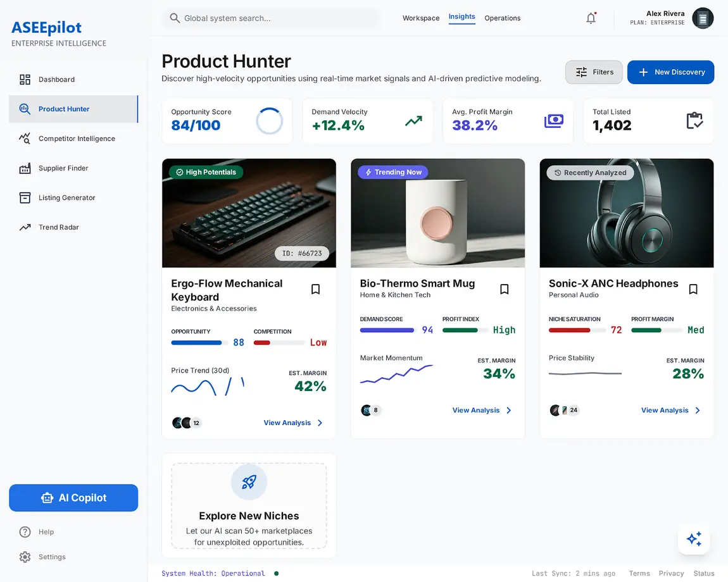Click the Avg. Profit Margin money icon
Viewport: 728px width, 582px height.
(554, 121)
